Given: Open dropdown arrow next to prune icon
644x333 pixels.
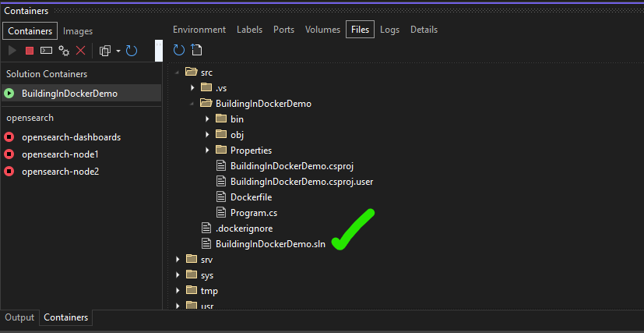Looking at the screenshot, I should pyautogui.click(x=118, y=51).
